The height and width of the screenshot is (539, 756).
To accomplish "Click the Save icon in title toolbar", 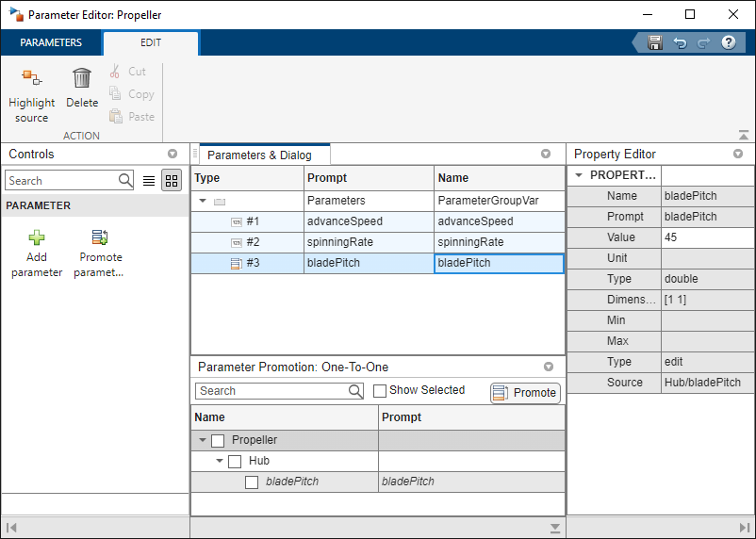I will point(655,43).
